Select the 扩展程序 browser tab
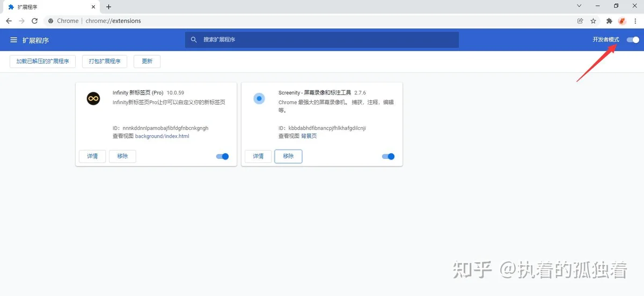644x296 pixels. pyautogui.click(x=50, y=7)
